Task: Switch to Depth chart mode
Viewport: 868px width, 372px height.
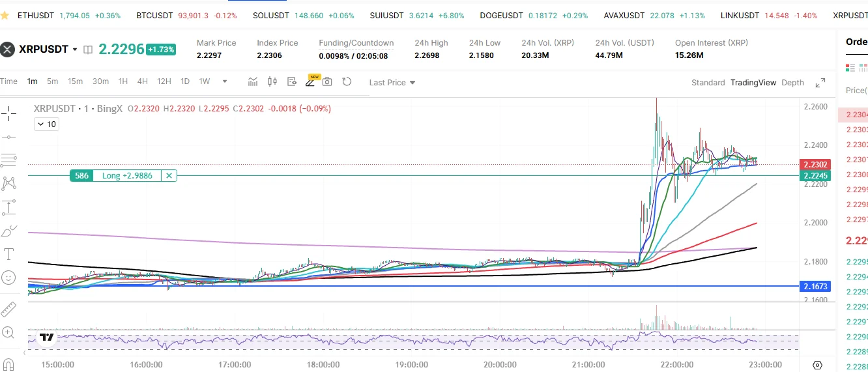Action: click(792, 83)
